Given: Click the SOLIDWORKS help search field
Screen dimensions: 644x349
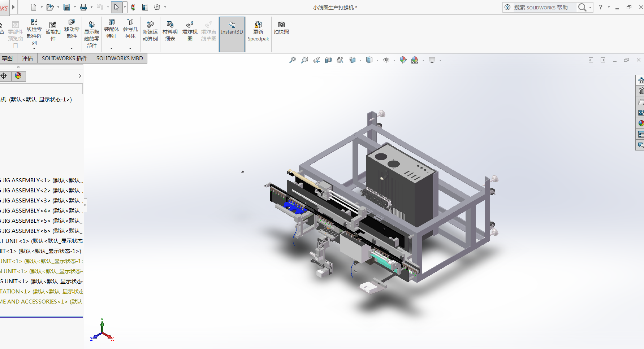Looking at the screenshot, I should click(544, 7).
